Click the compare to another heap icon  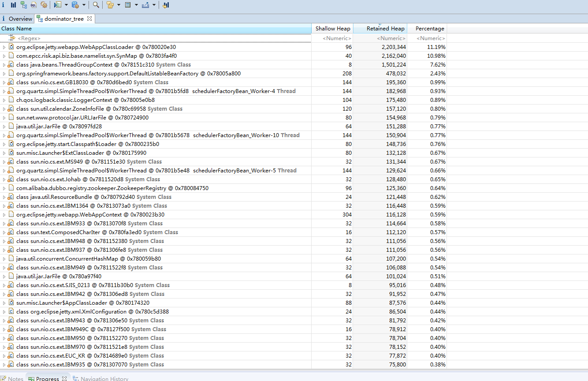(x=166, y=5)
